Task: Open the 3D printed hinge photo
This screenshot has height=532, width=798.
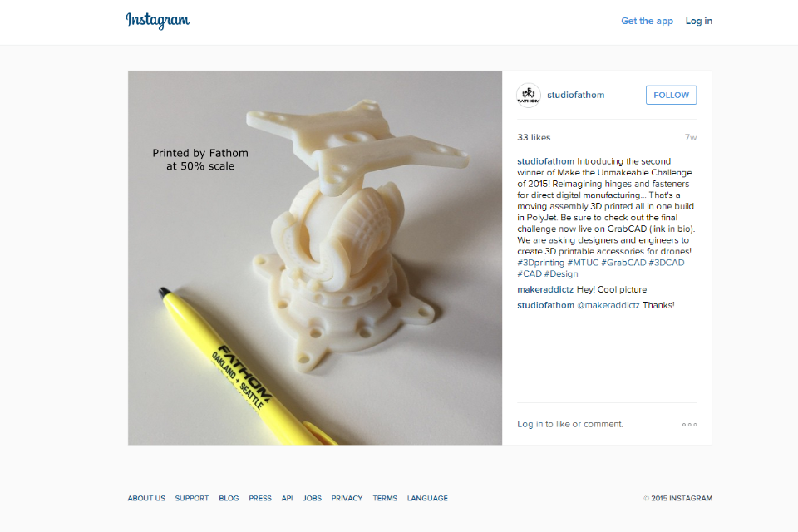Action: click(315, 258)
